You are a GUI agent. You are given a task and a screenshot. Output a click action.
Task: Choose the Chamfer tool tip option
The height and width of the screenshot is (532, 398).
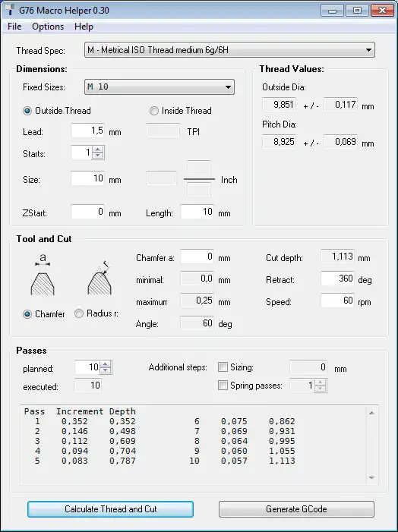pyautogui.click(x=27, y=314)
